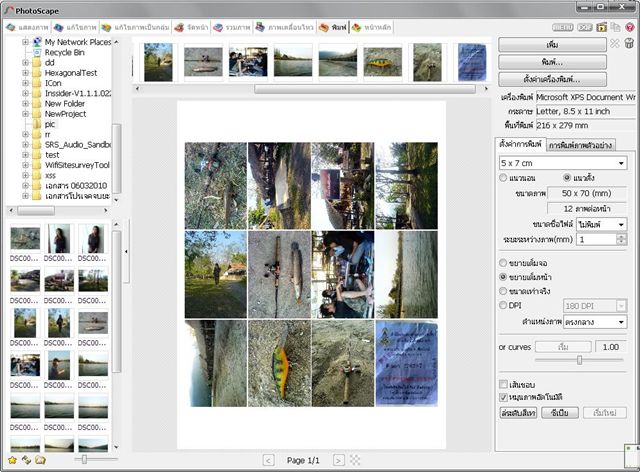Open the thumbnail print tab in settings panel
640x472 pixels.
click(x=580, y=145)
